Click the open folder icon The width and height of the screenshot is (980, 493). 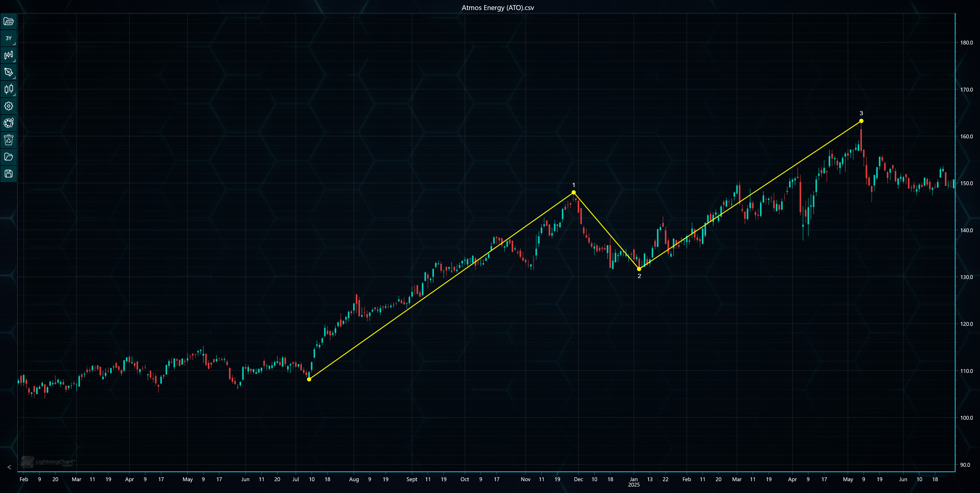[8, 157]
